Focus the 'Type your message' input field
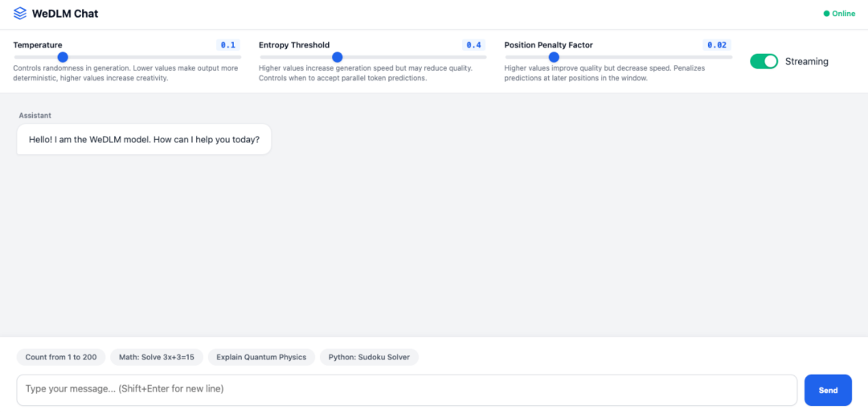Viewport: 868px width, 414px height. tap(407, 390)
